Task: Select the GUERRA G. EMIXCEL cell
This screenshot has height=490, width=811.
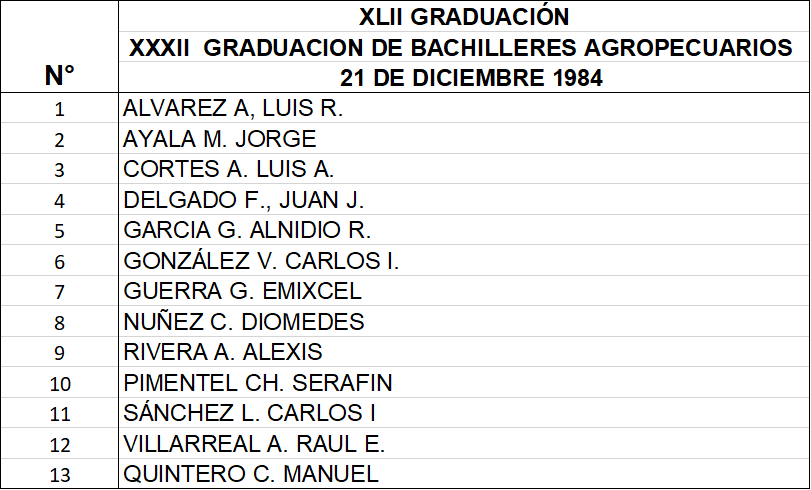Action: tap(464, 291)
